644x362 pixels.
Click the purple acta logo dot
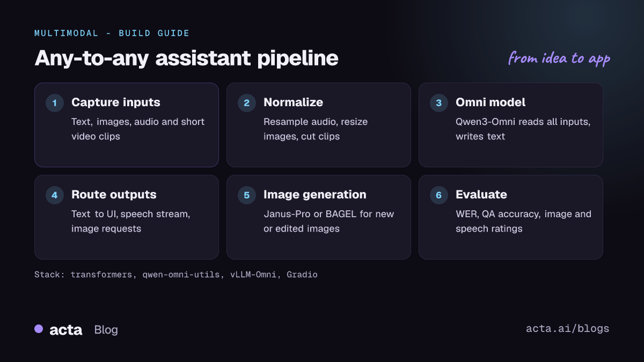click(39, 329)
